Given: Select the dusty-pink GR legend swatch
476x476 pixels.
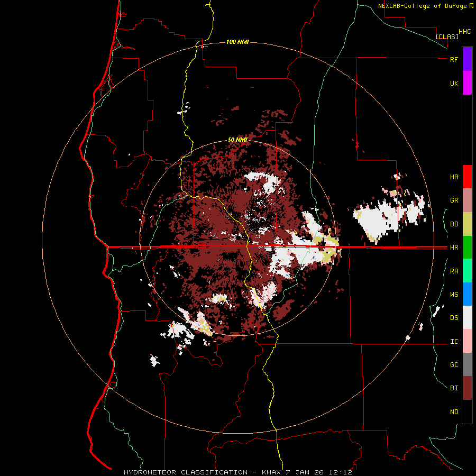Looking at the screenshot, I should [x=467, y=200].
